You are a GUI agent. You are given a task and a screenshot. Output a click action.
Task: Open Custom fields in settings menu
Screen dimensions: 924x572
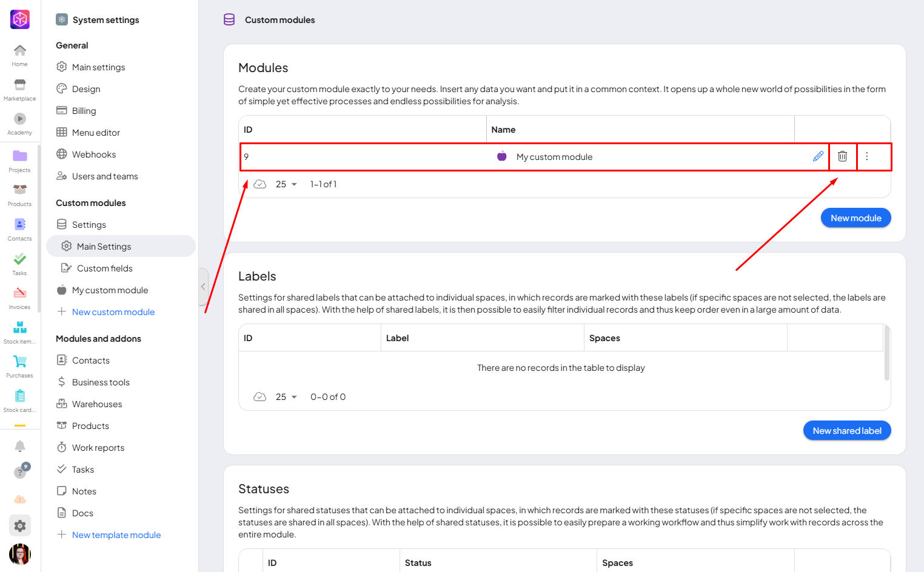tap(104, 268)
